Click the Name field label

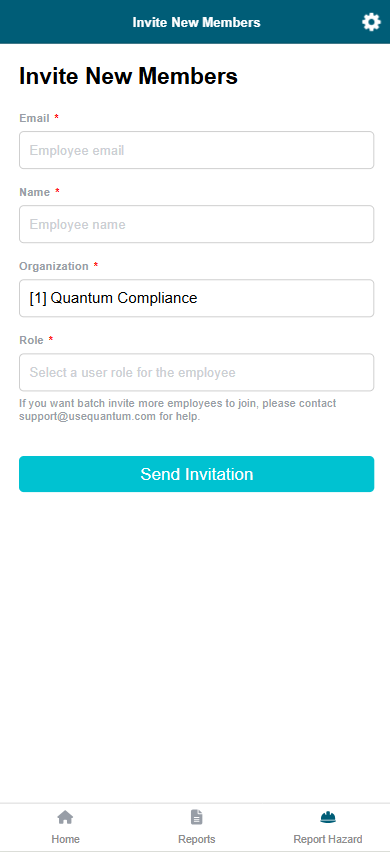(x=35, y=192)
